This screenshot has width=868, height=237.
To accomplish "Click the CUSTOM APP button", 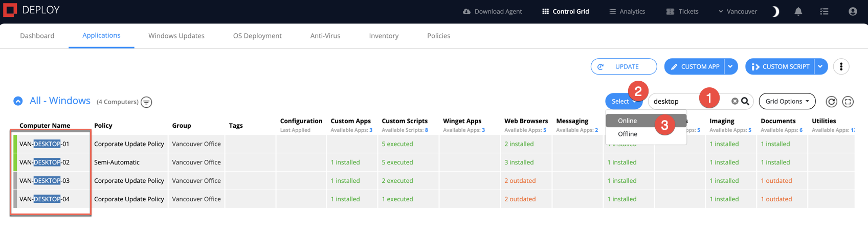I will pyautogui.click(x=694, y=66).
